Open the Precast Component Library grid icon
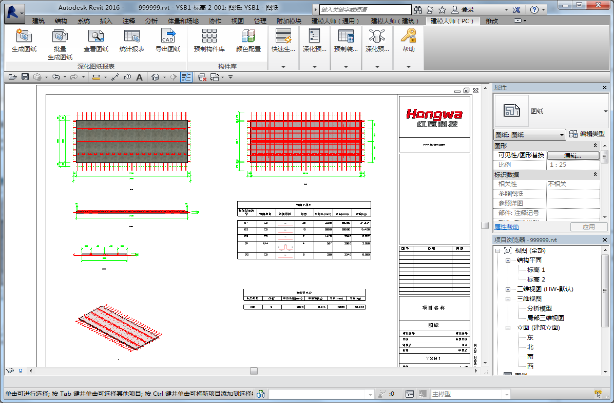This screenshot has height=403, width=614. [209, 36]
